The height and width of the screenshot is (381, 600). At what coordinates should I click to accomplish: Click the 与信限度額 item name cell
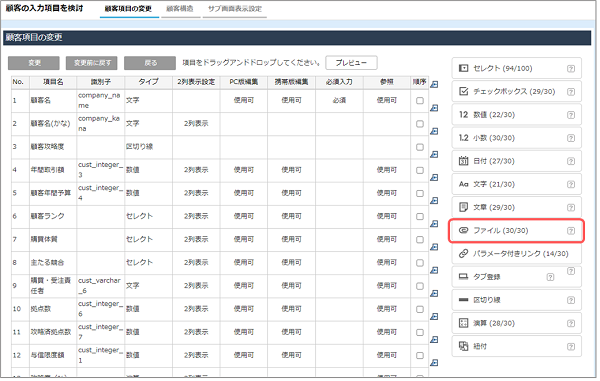(53, 355)
